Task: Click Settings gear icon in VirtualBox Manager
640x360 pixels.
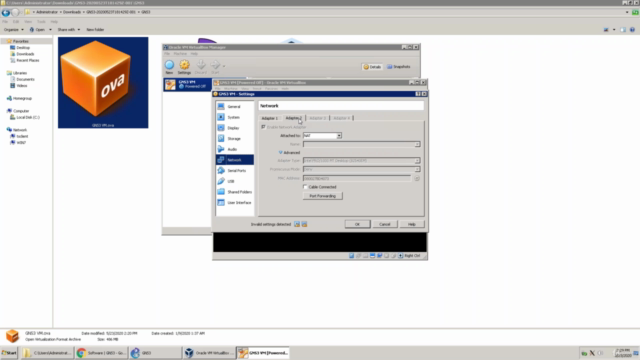Action: click(x=184, y=64)
